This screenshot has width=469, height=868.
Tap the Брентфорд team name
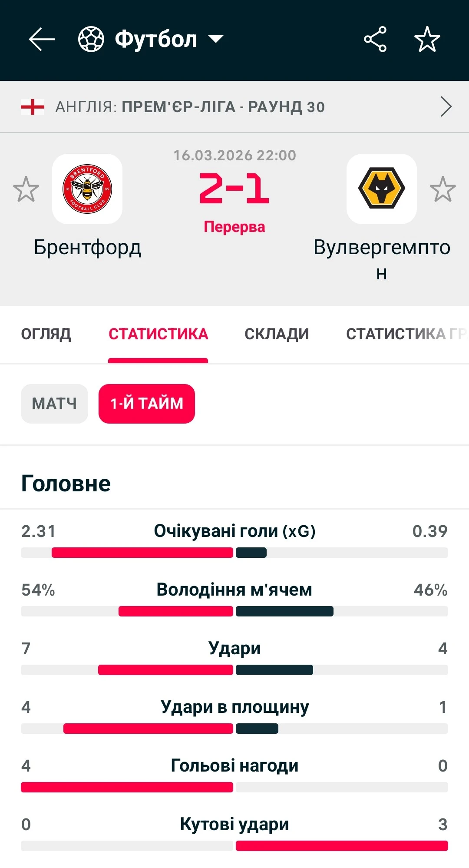[x=87, y=248]
